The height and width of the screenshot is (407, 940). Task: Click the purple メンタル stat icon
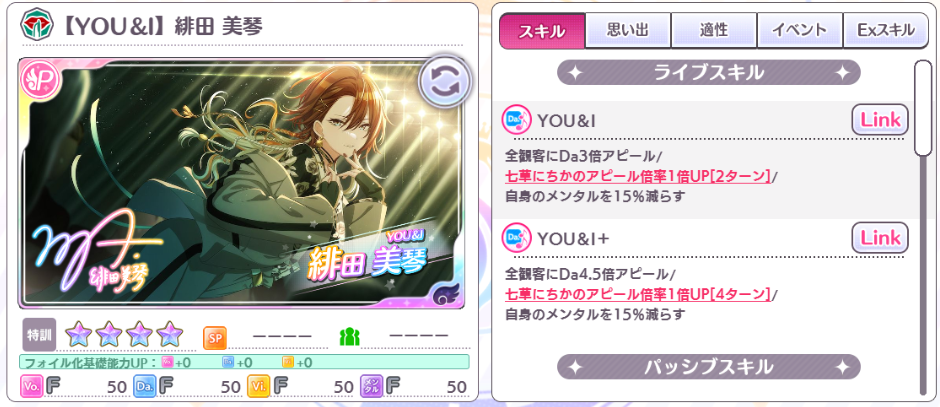[x=371, y=386]
